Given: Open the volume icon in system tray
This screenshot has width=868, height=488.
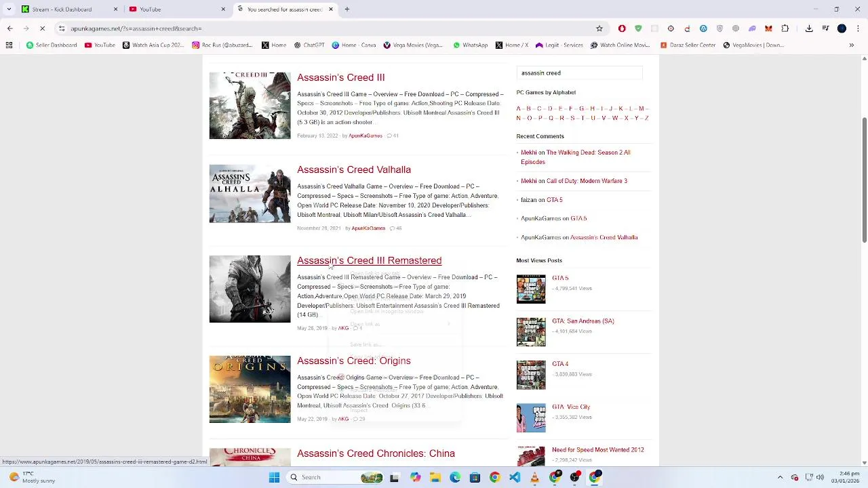Looking at the screenshot, I should [820, 478].
